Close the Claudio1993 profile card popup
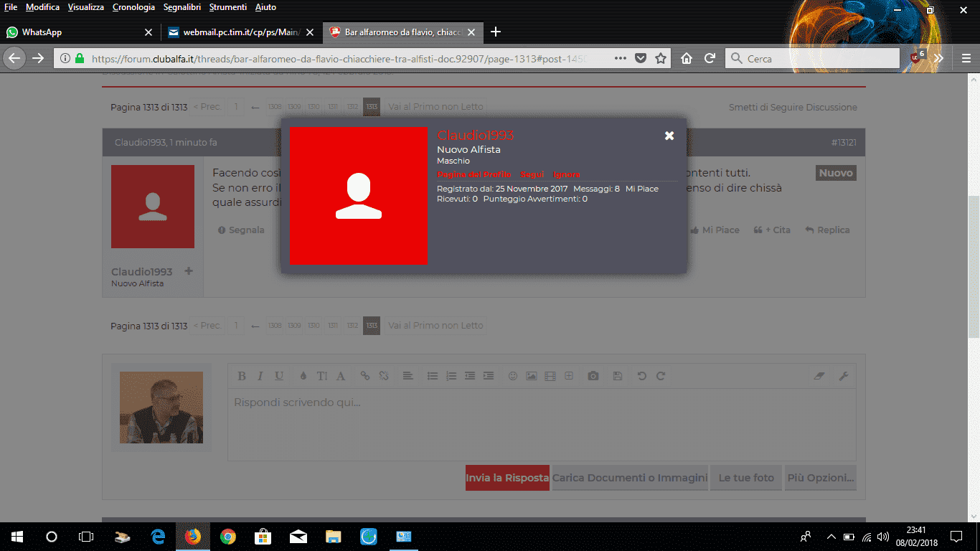This screenshot has width=980, height=551. pyautogui.click(x=669, y=136)
